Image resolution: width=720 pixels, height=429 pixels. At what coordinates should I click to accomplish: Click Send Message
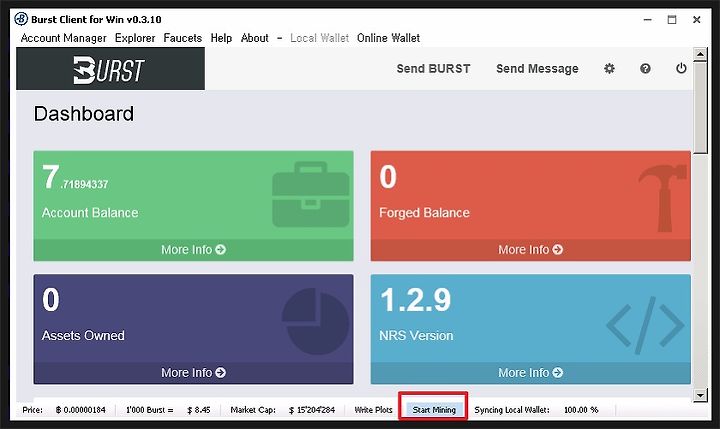[x=537, y=68]
